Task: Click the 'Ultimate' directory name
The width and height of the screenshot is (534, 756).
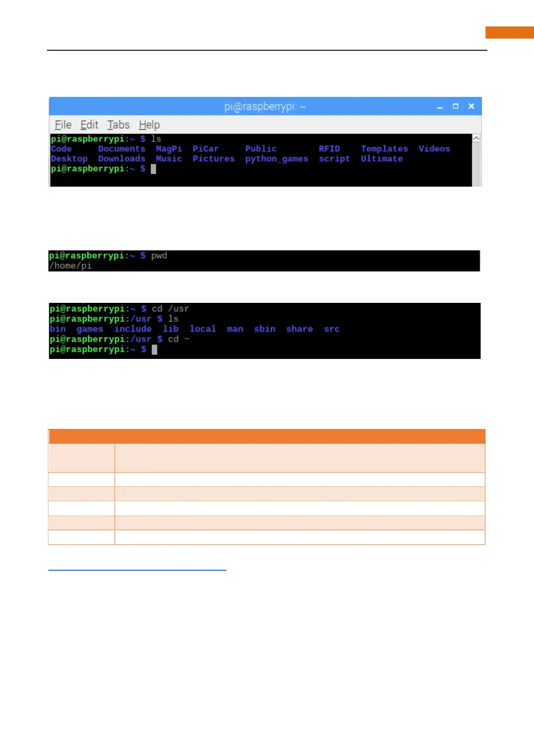Action: pos(382,159)
